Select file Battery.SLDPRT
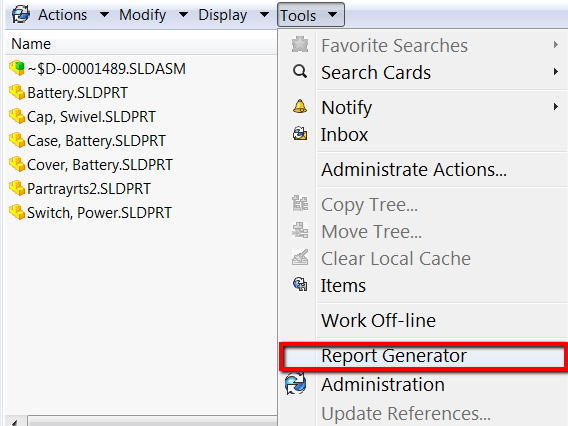 click(x=78, y=93)
